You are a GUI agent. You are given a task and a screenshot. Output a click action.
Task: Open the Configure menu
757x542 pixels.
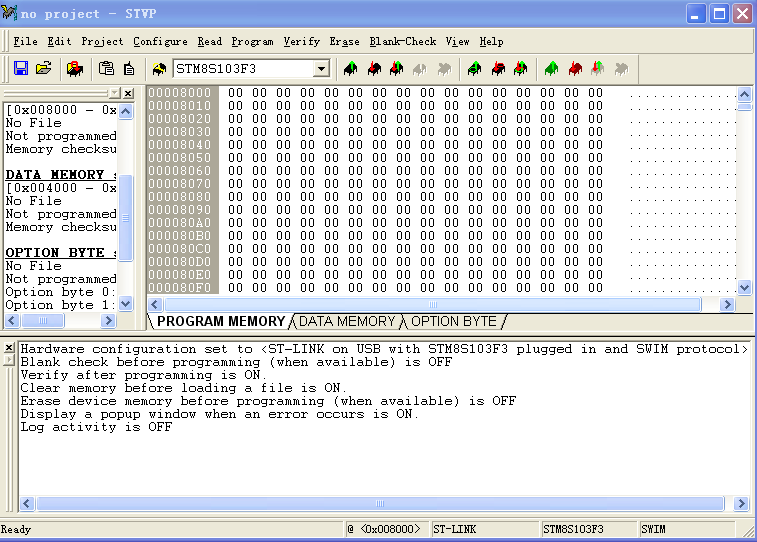(160, 41)
